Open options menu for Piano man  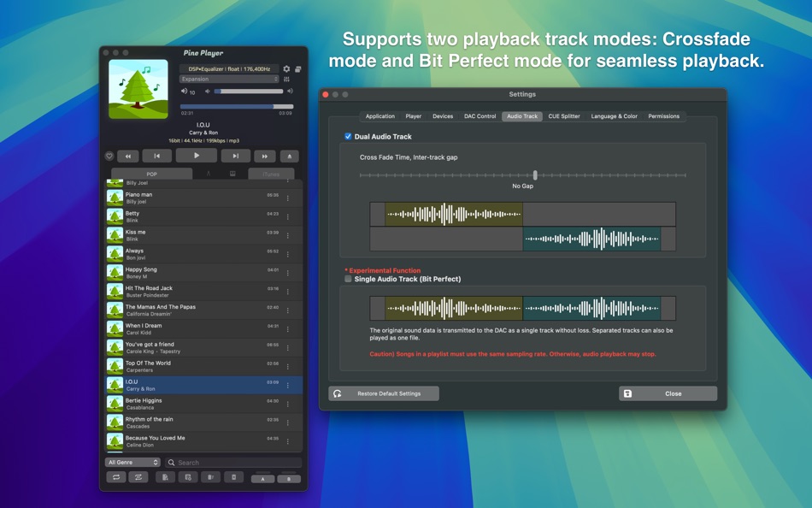288,198
